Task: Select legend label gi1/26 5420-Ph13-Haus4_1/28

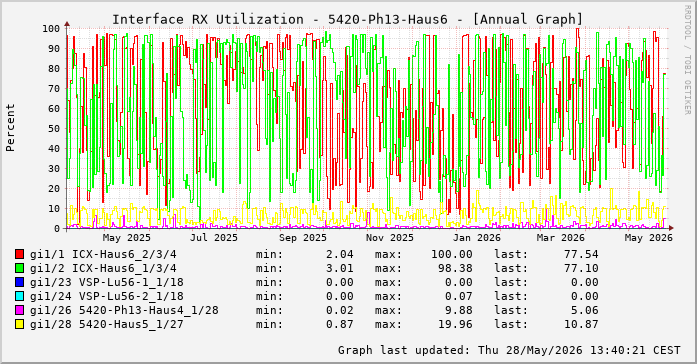Action: [124, 310]
